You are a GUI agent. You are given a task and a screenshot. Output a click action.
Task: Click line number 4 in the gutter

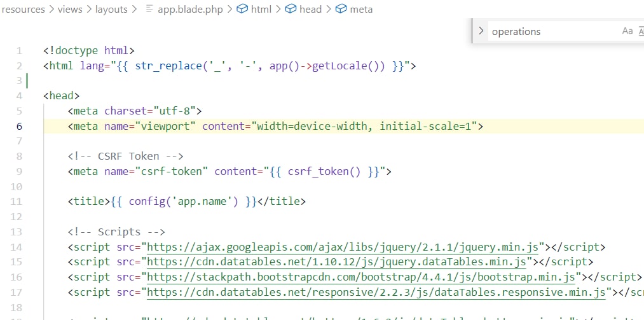point(19,96)
